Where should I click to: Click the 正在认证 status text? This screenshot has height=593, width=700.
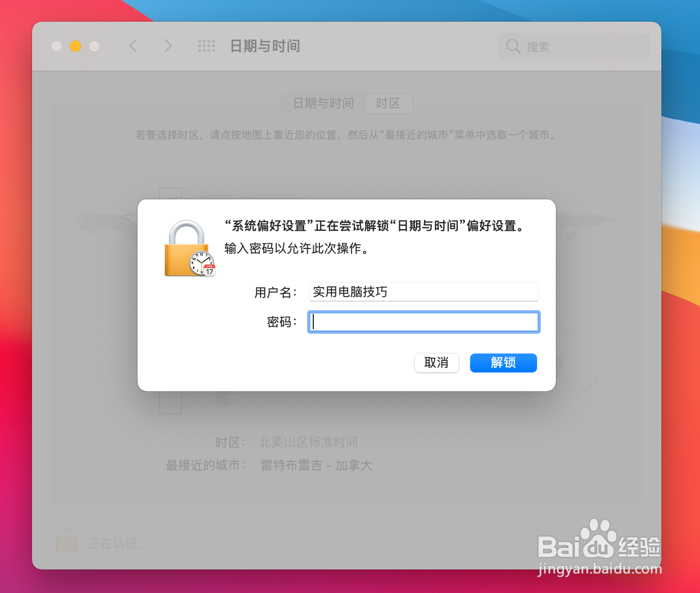click(117, 544)
